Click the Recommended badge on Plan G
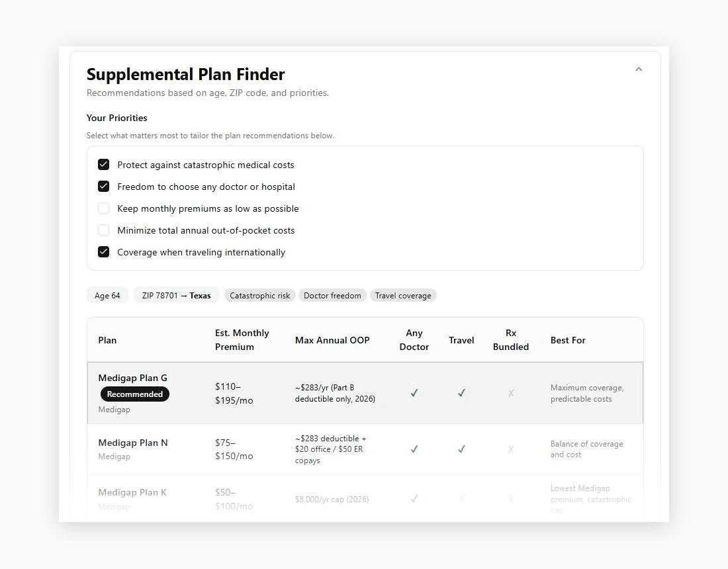Image resolution: width=728 pixels, height=569 pixels. point(135,394)
